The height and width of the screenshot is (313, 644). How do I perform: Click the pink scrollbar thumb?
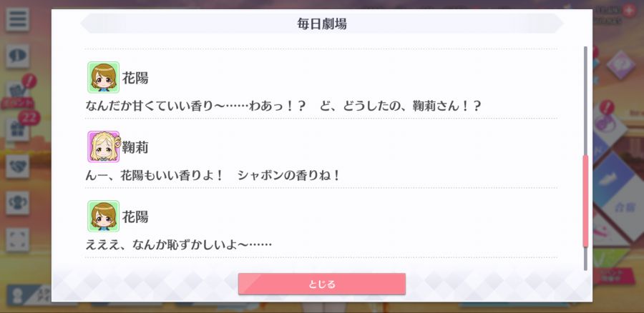[585, 201]
